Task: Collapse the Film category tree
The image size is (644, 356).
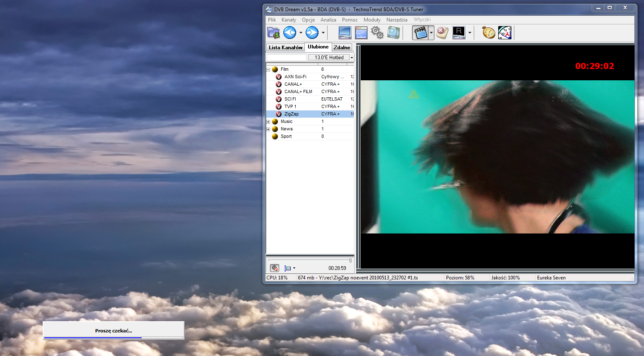Action: click(x=268, y=70)
